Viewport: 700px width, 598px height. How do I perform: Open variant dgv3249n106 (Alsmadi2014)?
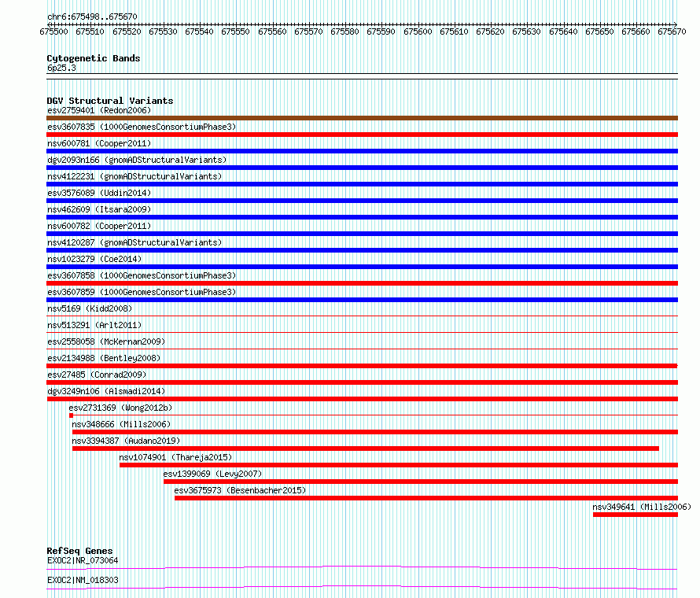point(106,391)
